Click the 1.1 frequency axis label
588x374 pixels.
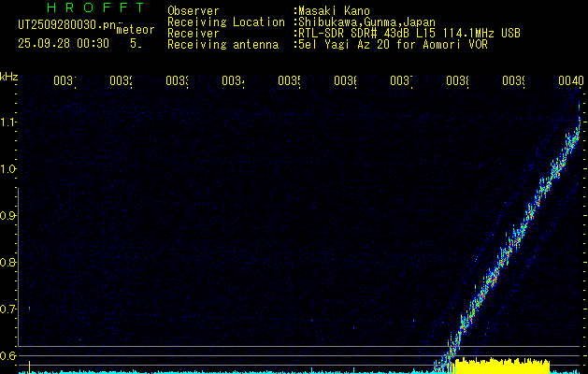[9, 122]
